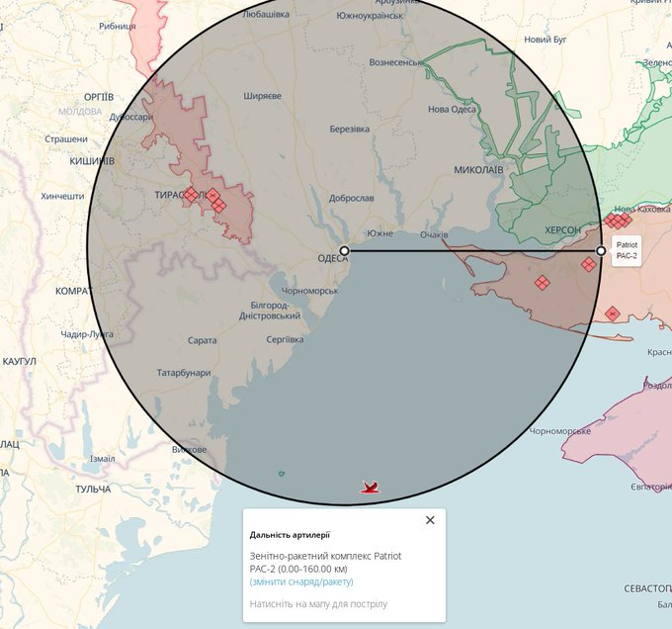672x629 pixels.
Task: Click the Березівка town label
Action: click(349, 129)
